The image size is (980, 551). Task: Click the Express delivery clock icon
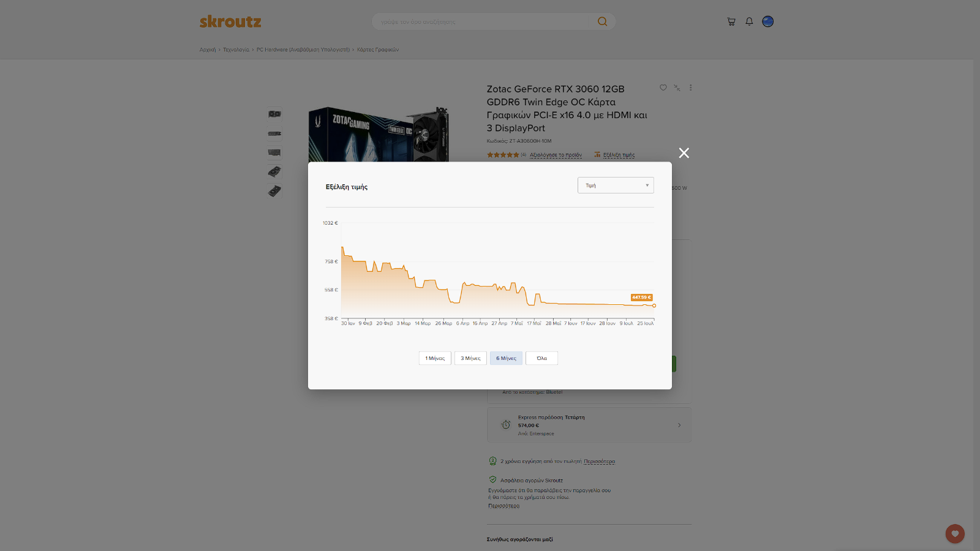pos(505,424)
